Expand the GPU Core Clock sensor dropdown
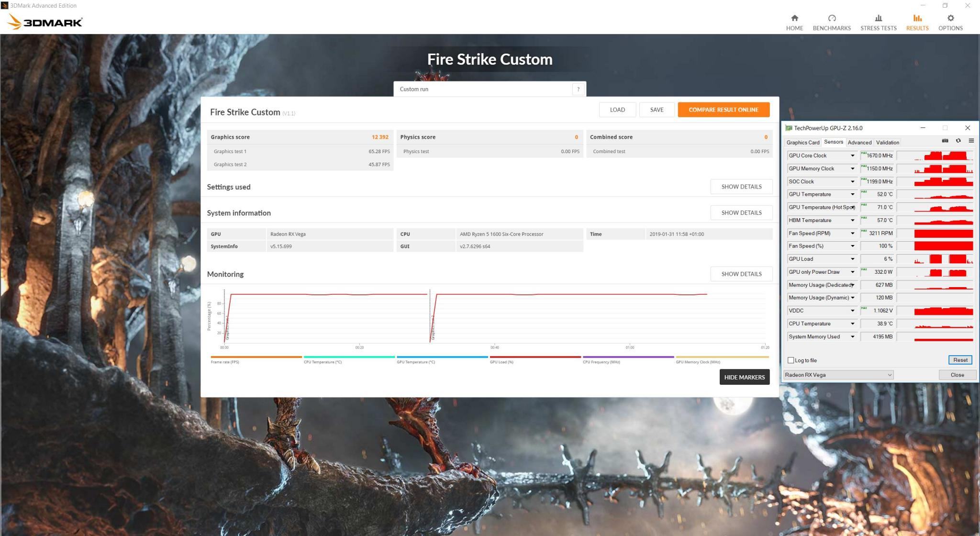This screenshot has width=980, height=536. (x=852, y=156)
